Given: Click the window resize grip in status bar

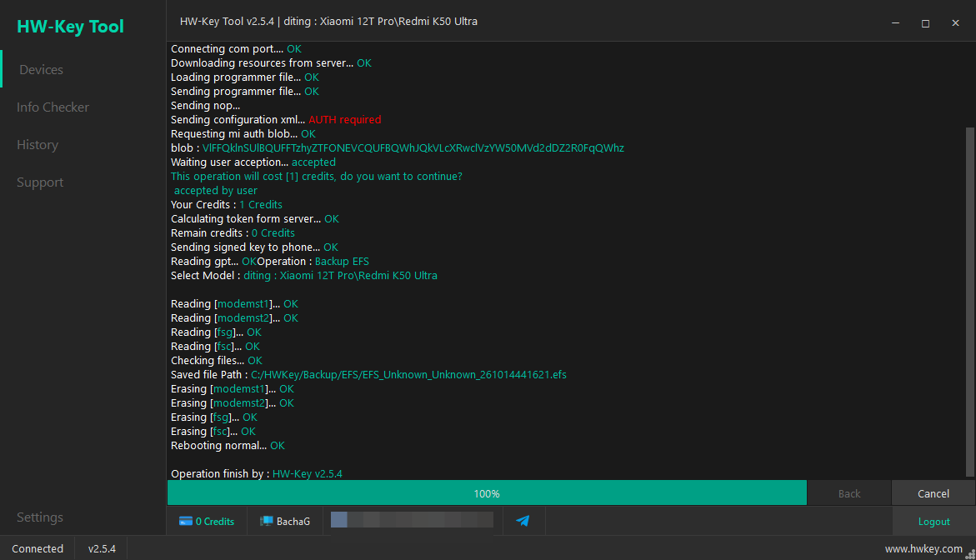Looking at the screenshot, I should [x=970, y=554].
